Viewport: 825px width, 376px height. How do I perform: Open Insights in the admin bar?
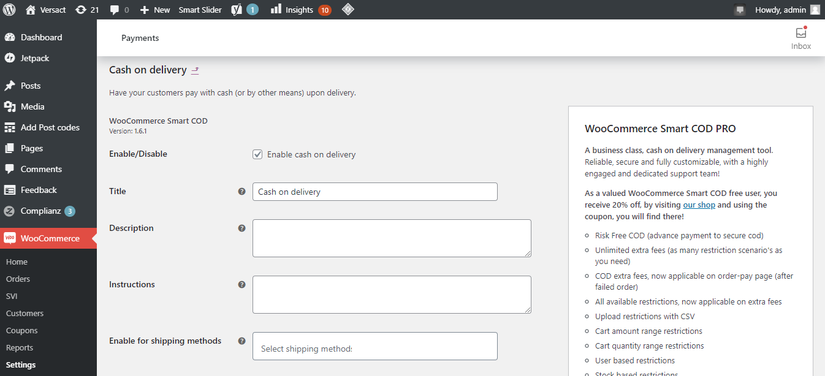(x=300, y=9)
